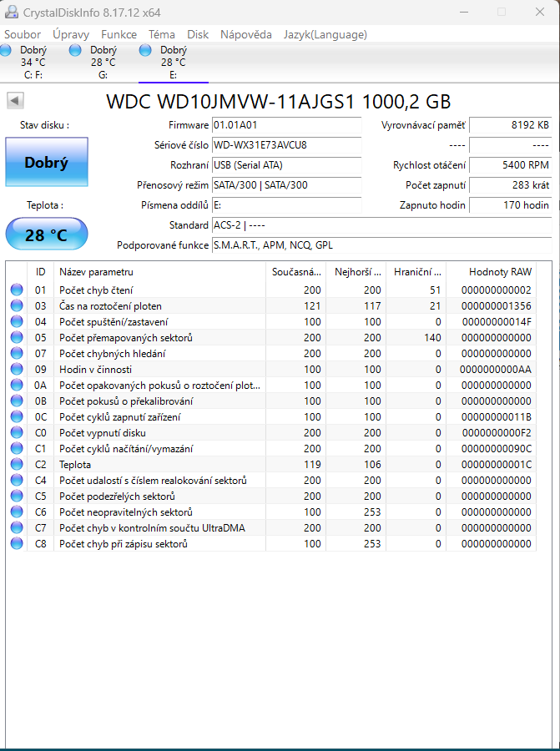Click the Název parametru column header
The height and width of the screenshot is (751, 560).
pyautogui.click(x=159, y=271)
